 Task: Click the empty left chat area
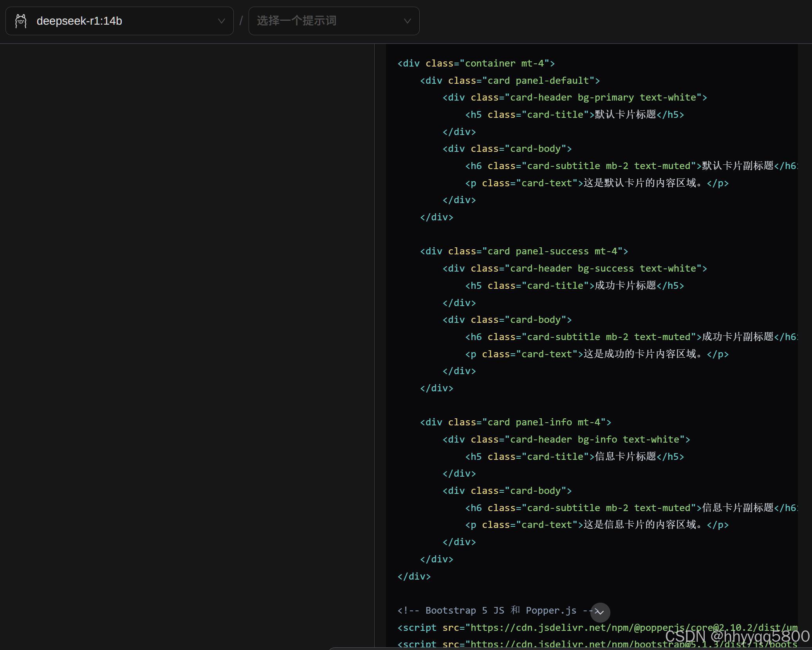point(187,313)
